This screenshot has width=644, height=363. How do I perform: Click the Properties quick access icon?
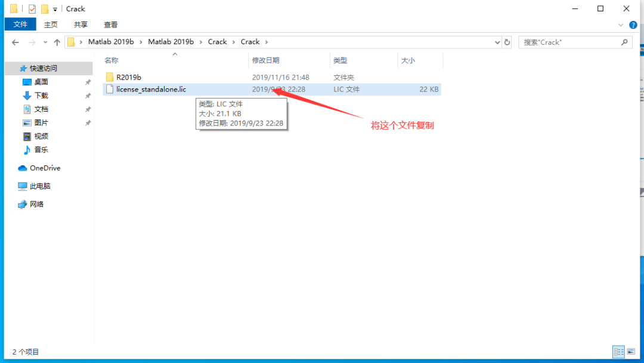(x=32, y=8)
